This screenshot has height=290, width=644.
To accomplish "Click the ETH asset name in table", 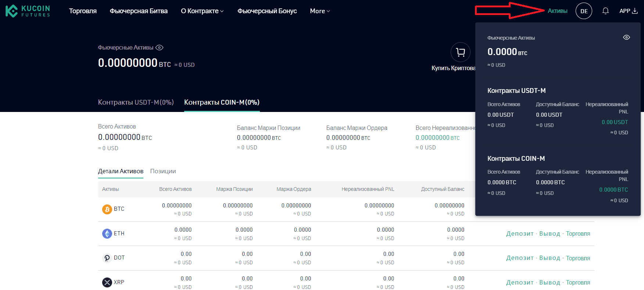I will pyautogui.click(x=119, y=233).
